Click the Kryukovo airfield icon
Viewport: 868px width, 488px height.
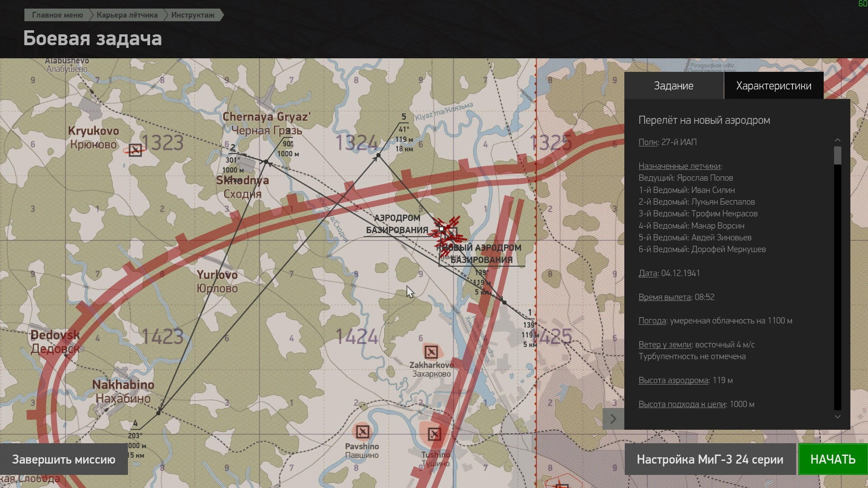click(x=135, y=150)
